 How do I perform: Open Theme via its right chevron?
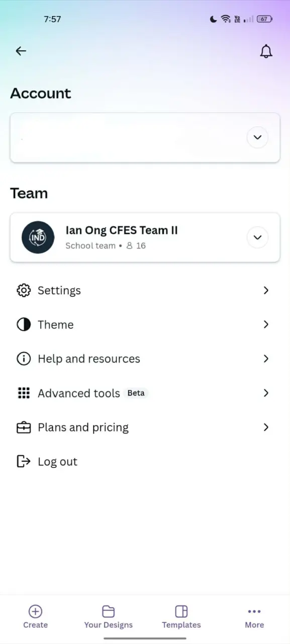(266, 325)
